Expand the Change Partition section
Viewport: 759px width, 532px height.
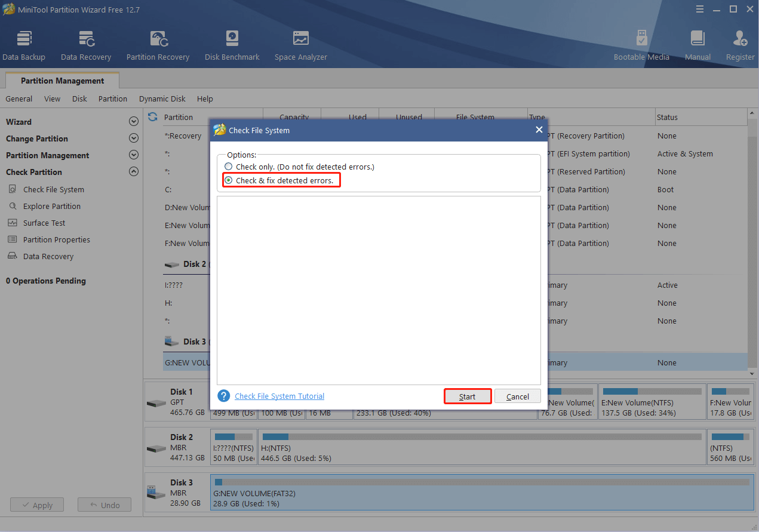134,139
